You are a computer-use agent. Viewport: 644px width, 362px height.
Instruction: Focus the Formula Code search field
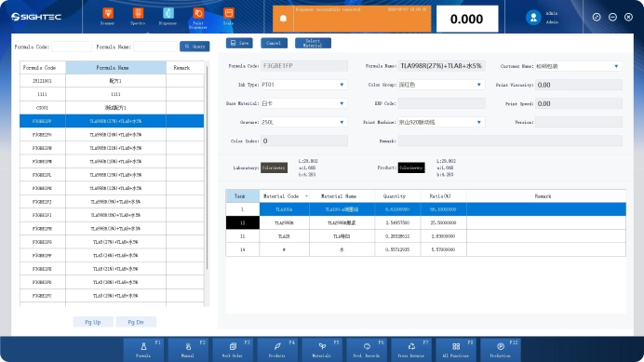click(x=72, y=47)
